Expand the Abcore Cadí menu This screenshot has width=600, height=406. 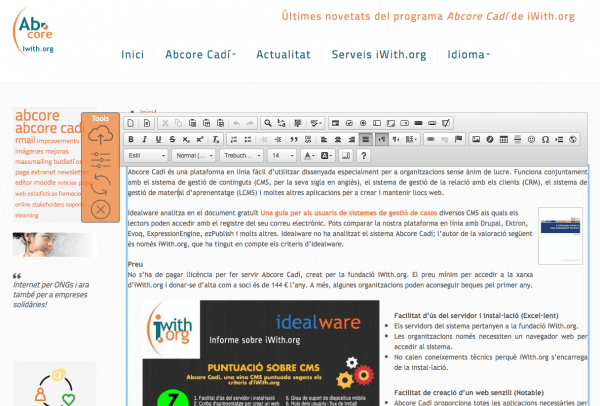pyautogui.click(x=200, y=55)
